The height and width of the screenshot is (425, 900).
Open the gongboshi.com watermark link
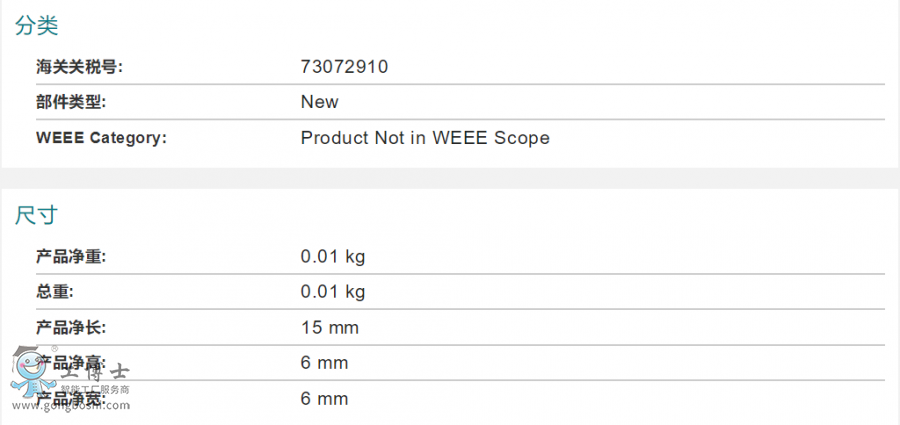pos(85,405)
